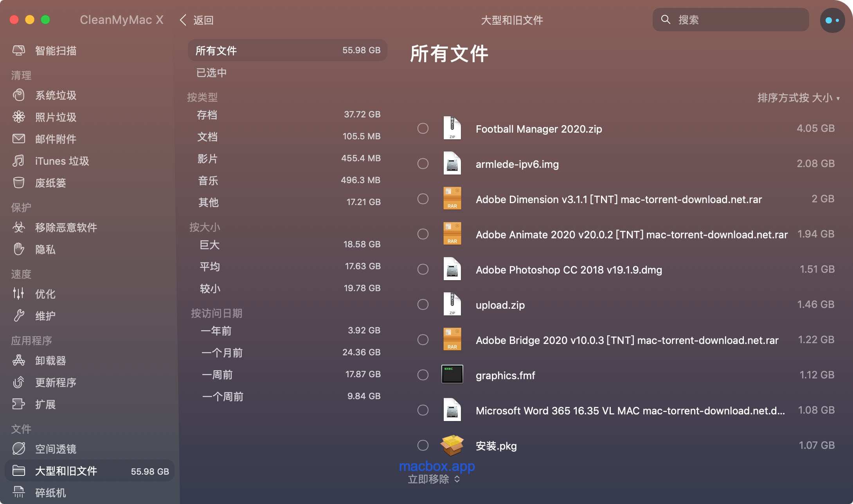Open the macbox.app link
Screen dimensions: 853x504
click(437, 466)
